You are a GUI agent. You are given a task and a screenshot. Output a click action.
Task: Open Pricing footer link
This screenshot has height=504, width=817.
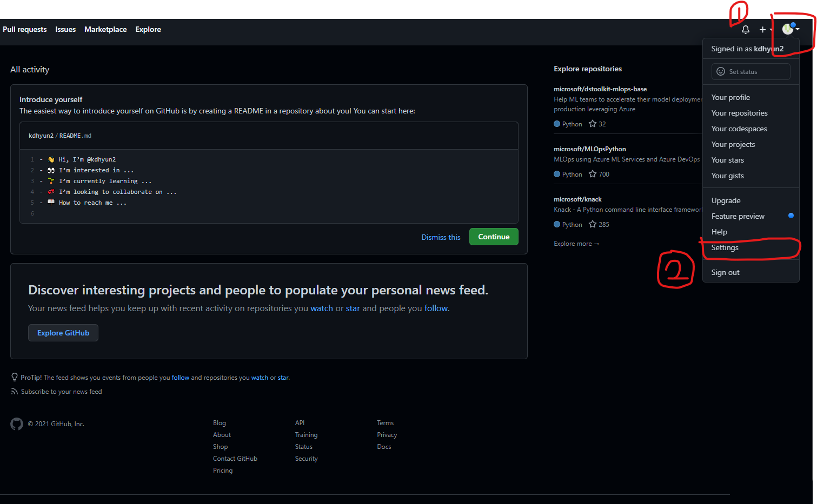coord(223,471)
